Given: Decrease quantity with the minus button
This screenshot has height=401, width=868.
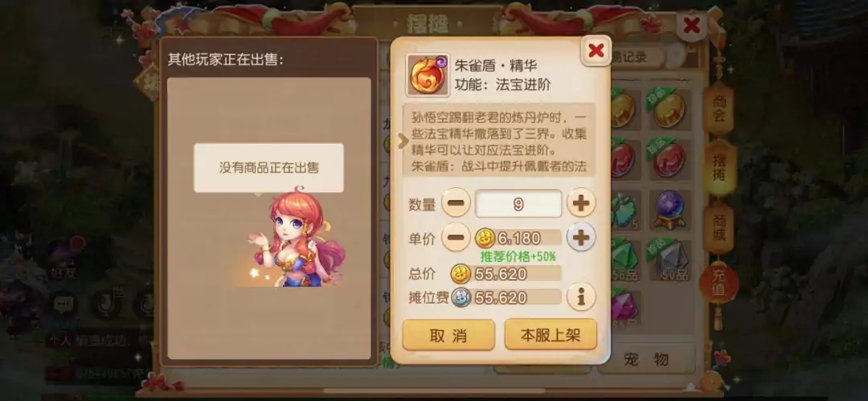Looking at the screenshot, I should click(x=456, y=203).
